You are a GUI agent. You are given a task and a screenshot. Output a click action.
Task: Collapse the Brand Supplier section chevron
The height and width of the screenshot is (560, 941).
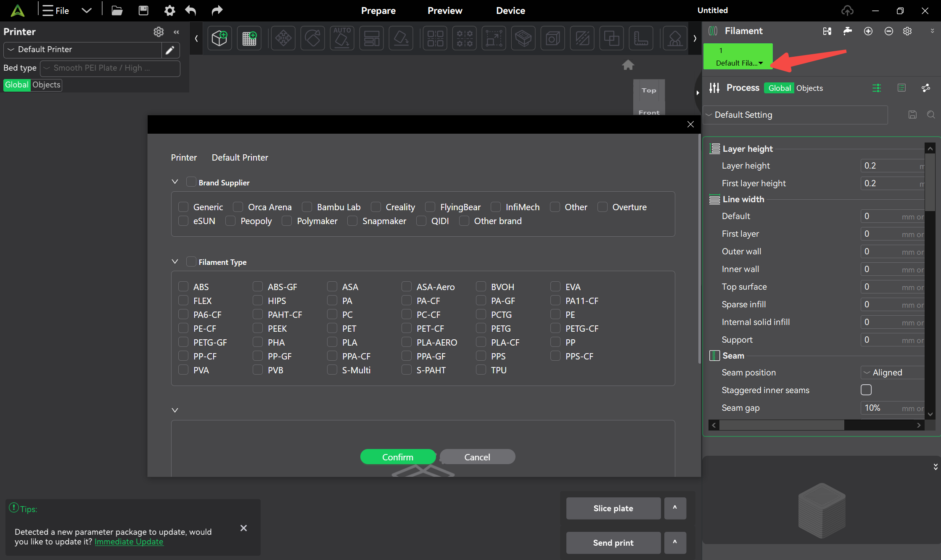(x=175, y=182)
